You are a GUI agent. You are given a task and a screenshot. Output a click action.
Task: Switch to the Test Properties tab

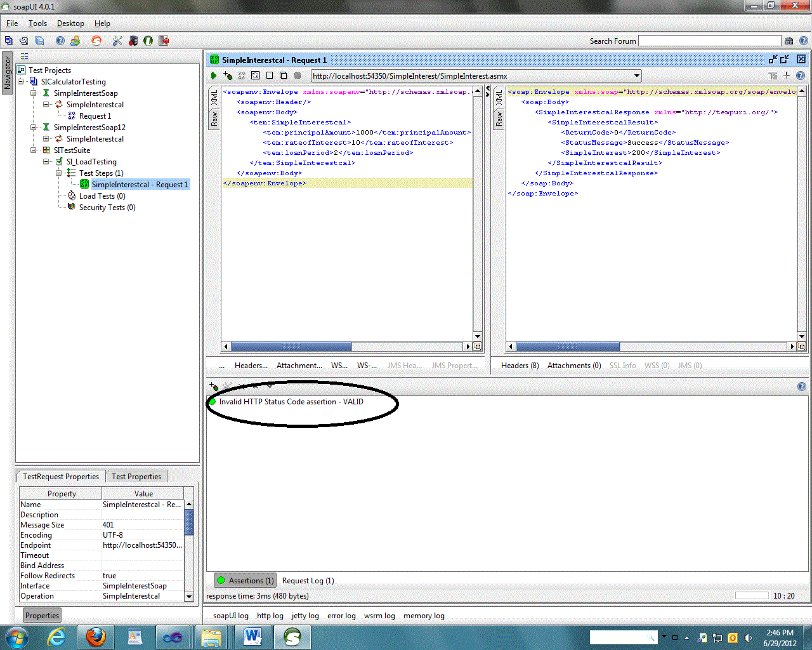tap(136, 477)
